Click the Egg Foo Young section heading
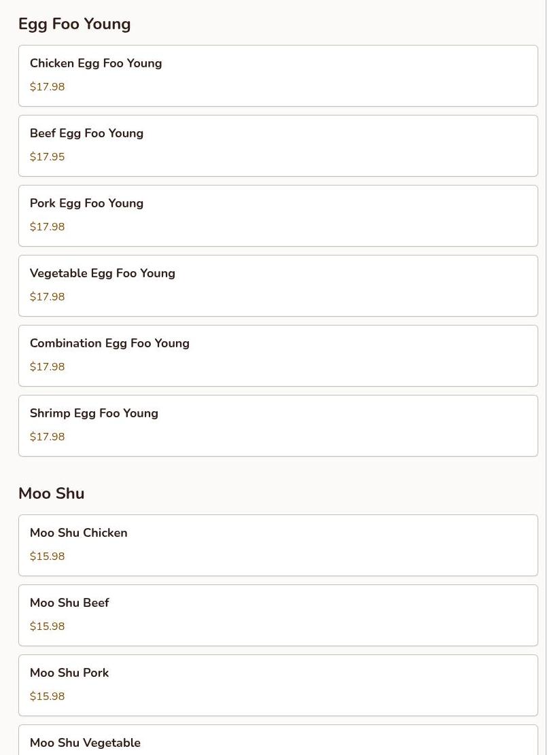 (x=74, y=24)
